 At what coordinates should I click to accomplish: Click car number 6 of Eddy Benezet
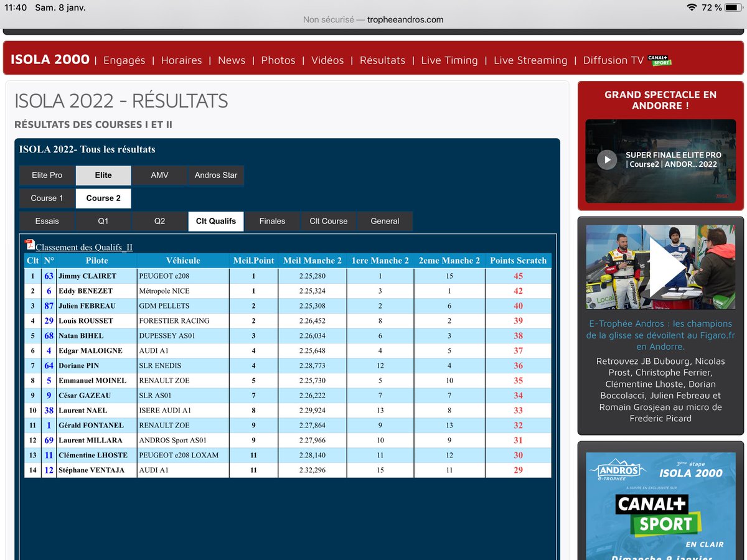tap(49, 291)
